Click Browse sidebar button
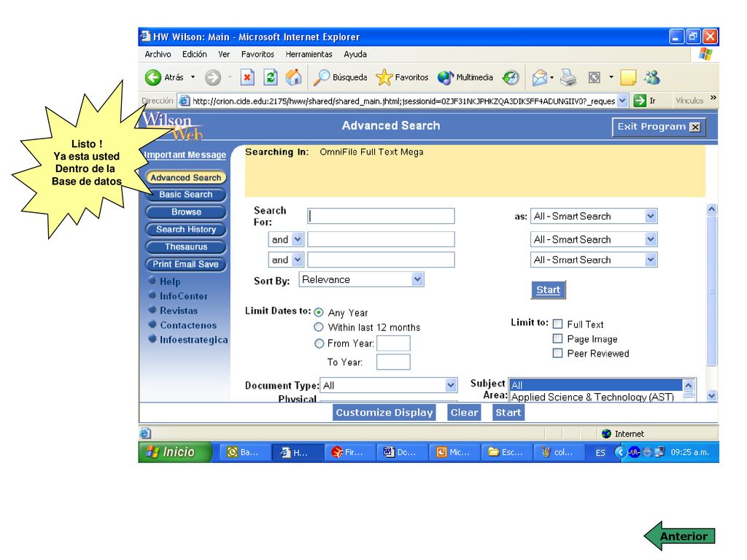747x560 pixels. pyautogui.click(x=186, y=212)
